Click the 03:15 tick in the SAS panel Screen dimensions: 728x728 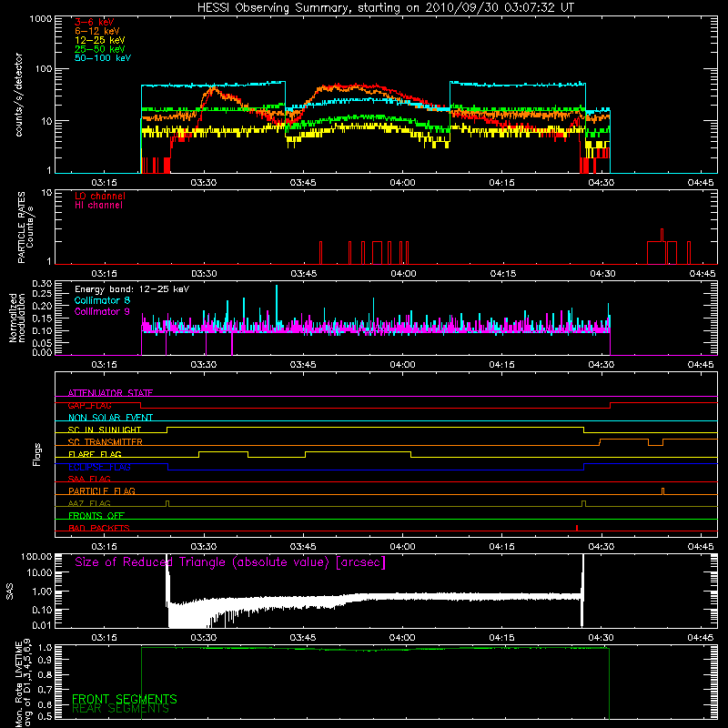pos(104,638)
